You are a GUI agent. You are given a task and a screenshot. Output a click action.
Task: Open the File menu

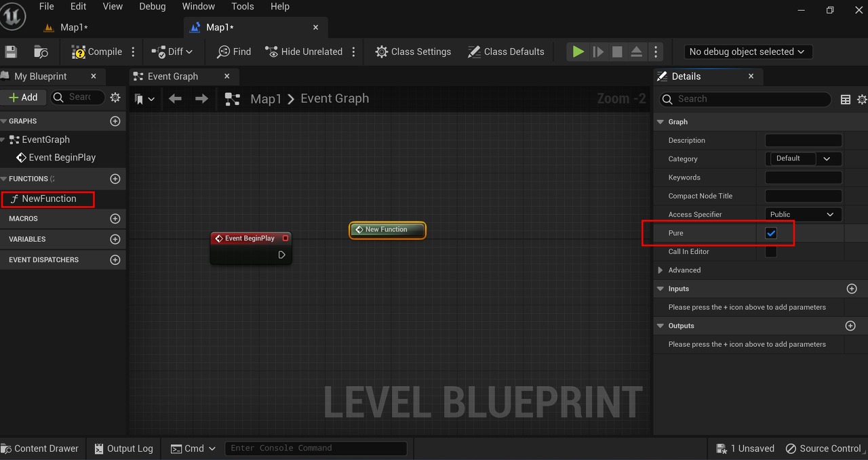(x=47, y=6)
